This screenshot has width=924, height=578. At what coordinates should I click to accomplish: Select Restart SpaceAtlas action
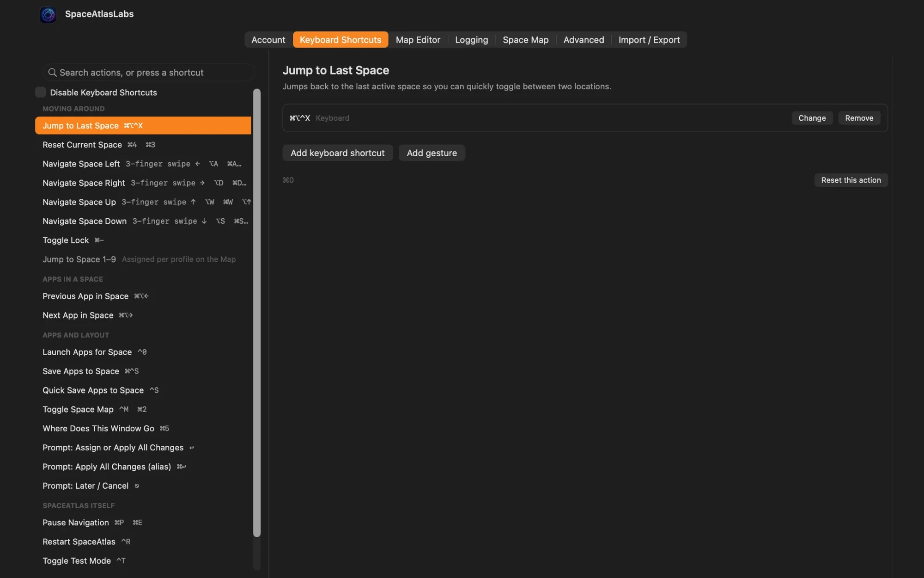click(x=143, y=541)
